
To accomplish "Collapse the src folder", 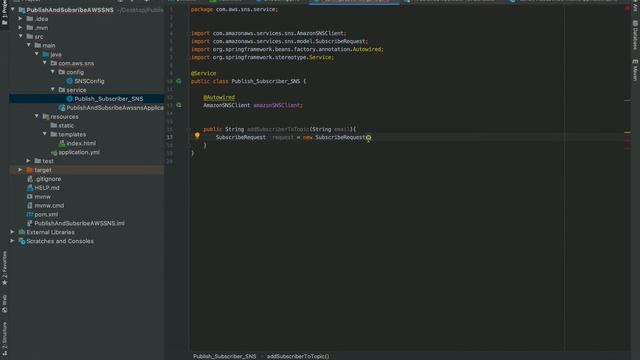I will click(20, 36).
